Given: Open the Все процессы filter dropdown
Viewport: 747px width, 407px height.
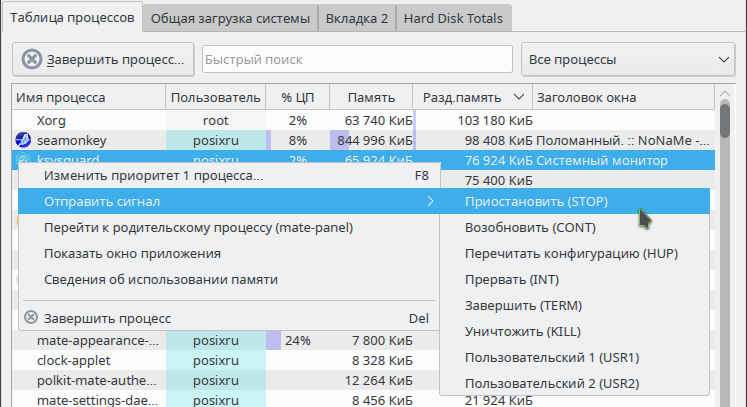Looking at the screenshot, I should click(628, 60).
